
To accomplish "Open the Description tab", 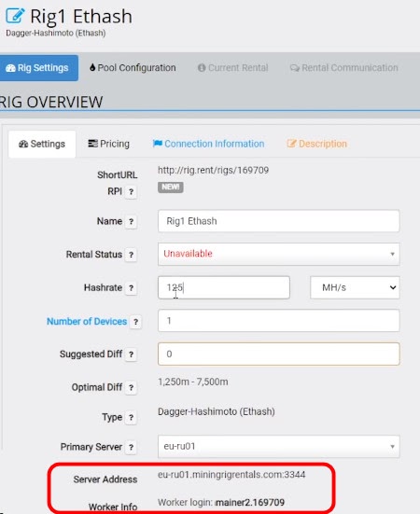I will coord(316,144).
